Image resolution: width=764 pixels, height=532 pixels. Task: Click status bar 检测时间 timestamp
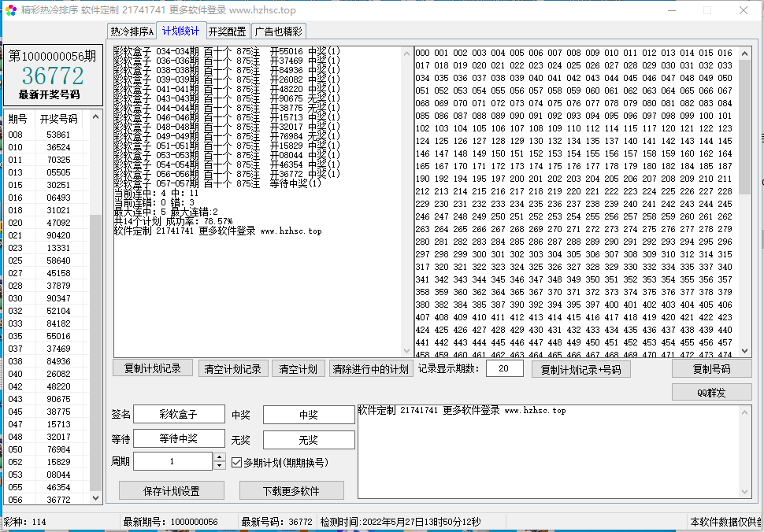[401, 522]
